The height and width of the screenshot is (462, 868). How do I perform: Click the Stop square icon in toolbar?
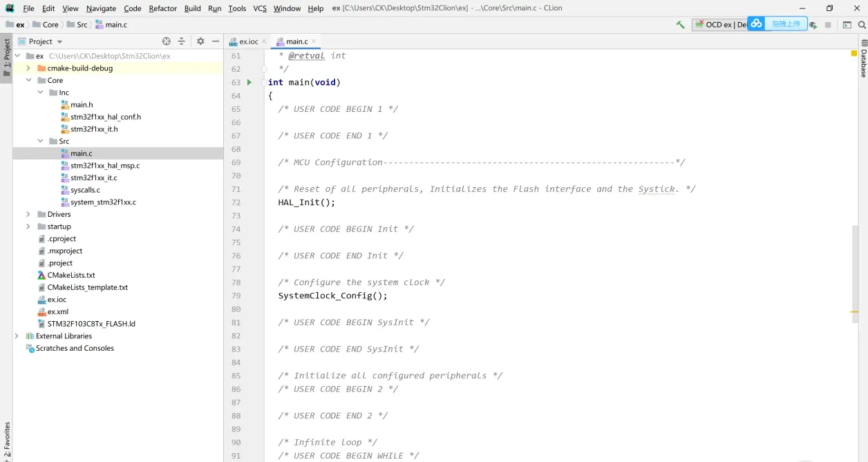[x=828, y=25]
